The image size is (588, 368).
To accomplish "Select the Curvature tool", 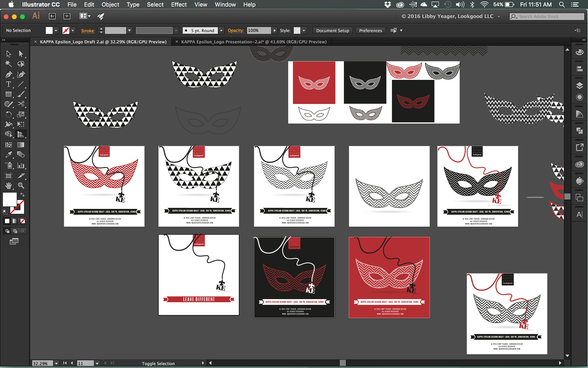I will (21, 74).
